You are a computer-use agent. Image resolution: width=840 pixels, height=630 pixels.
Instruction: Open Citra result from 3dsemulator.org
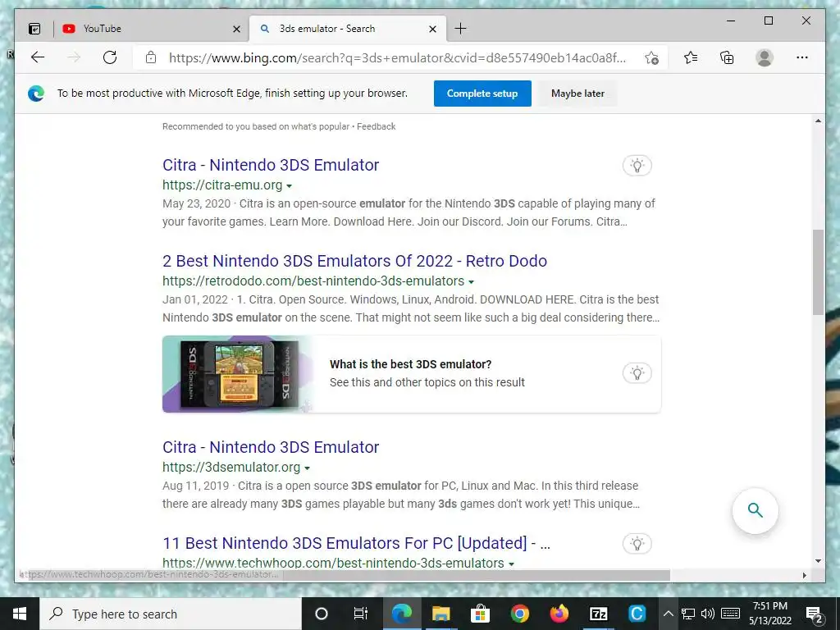tap(271, 447)
